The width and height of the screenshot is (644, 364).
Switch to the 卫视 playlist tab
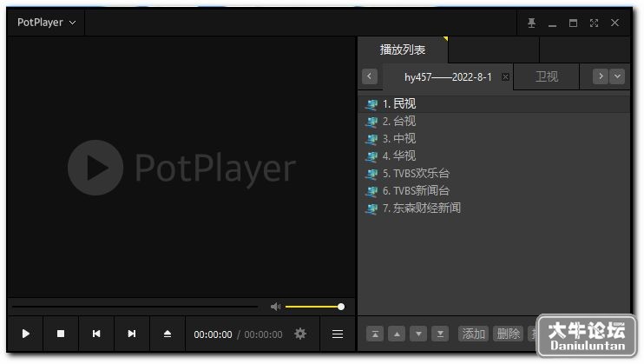click(x=547, y=76)
